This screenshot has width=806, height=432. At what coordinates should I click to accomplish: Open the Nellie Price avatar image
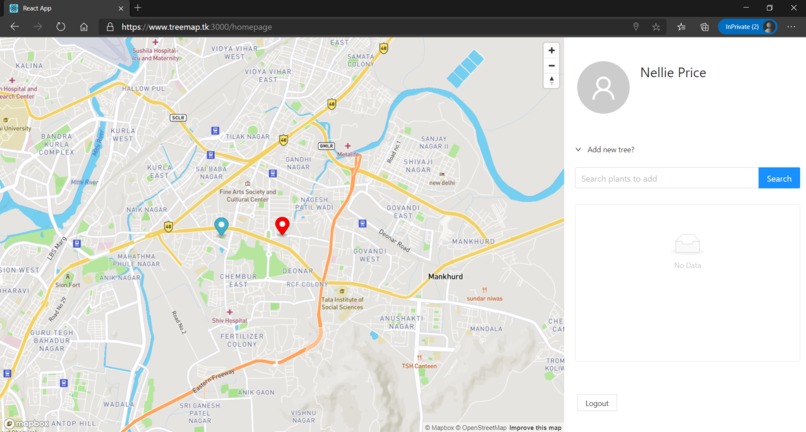click(x=603, y=87)
